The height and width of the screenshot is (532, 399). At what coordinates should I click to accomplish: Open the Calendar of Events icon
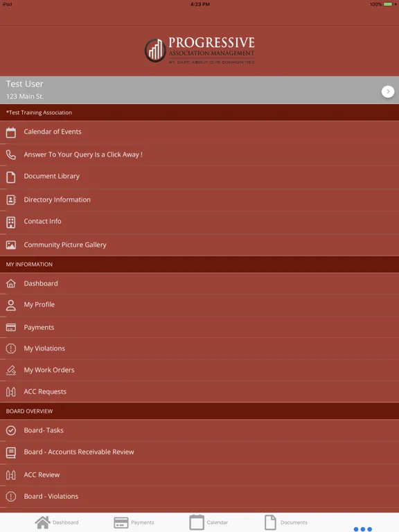tap(11, 132)
